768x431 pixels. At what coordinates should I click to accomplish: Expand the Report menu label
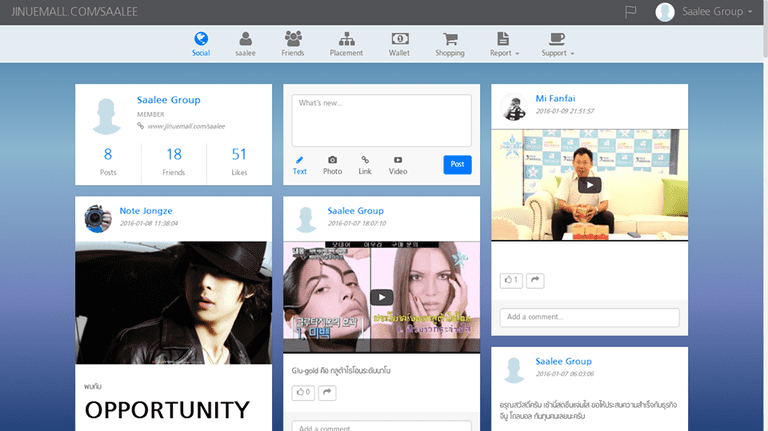(x=504, y=53)
